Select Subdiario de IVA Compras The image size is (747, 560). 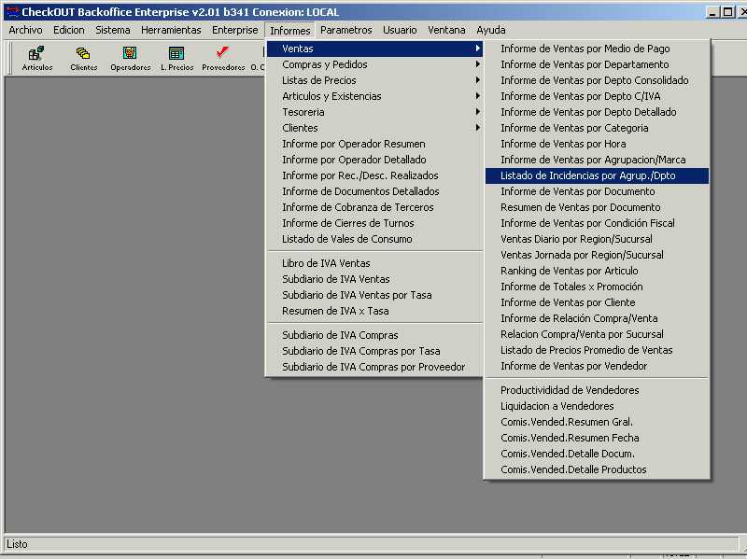(374, 335)
